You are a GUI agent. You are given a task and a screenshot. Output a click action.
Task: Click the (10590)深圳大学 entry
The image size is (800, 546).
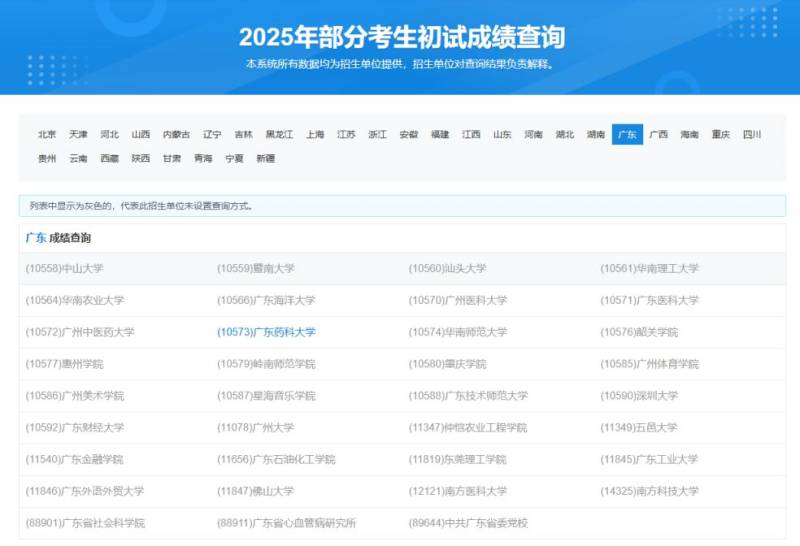(639, 395)
